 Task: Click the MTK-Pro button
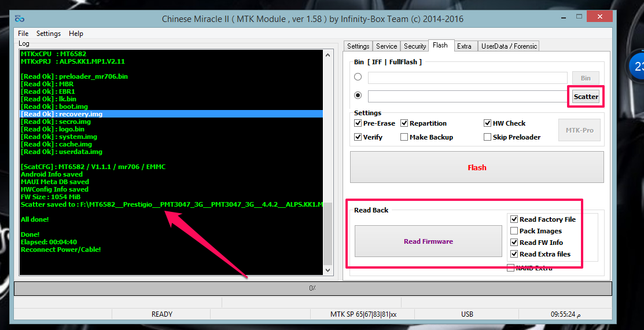point(580,130)
